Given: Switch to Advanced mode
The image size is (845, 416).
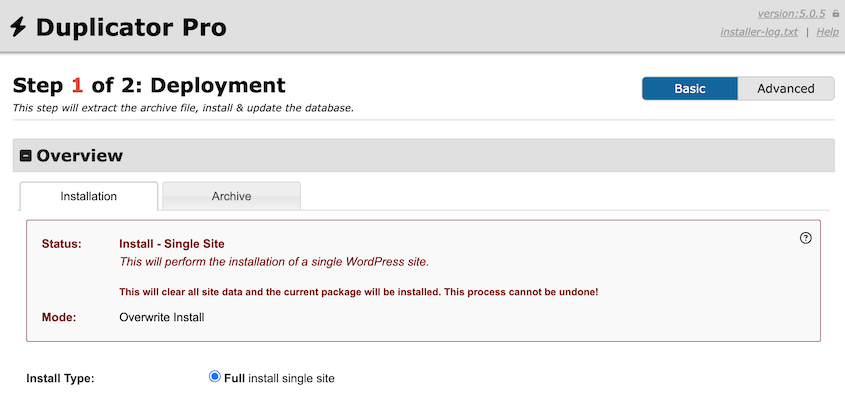Looking at the screenshot, I should tap(786, 88).
